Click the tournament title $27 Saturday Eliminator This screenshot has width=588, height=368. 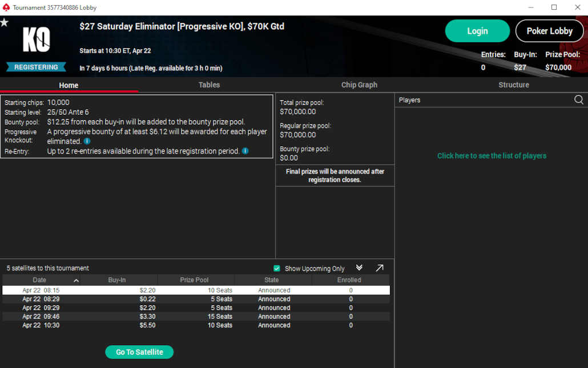[x=182, y=26]
